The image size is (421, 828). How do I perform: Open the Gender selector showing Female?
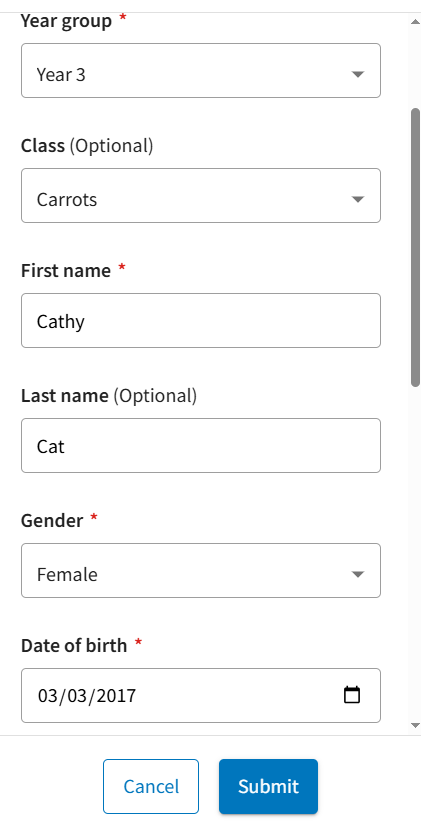201,571
